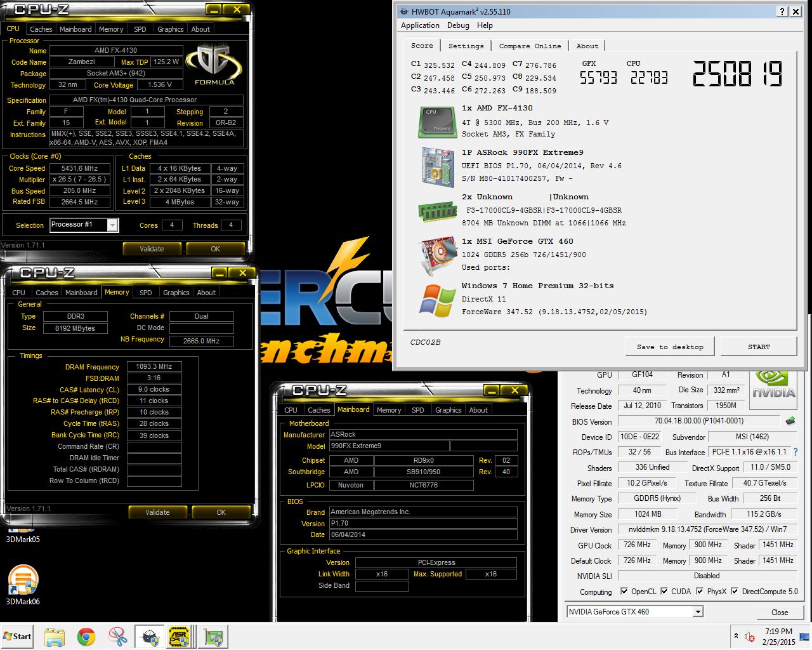
Task: Click the Windows logo icon in Aquamark
Action: (438, 300)
